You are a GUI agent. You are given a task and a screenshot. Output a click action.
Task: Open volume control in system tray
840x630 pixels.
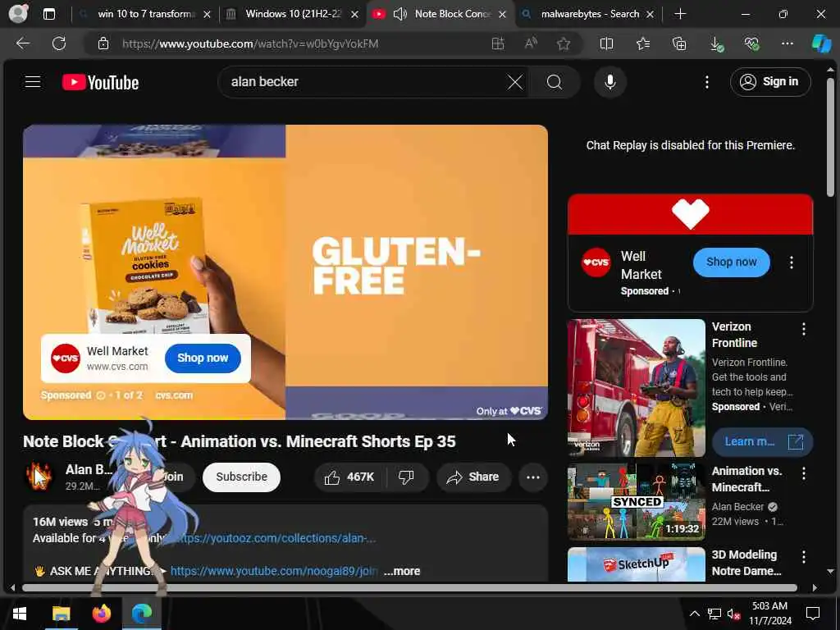tap(734, 614)
